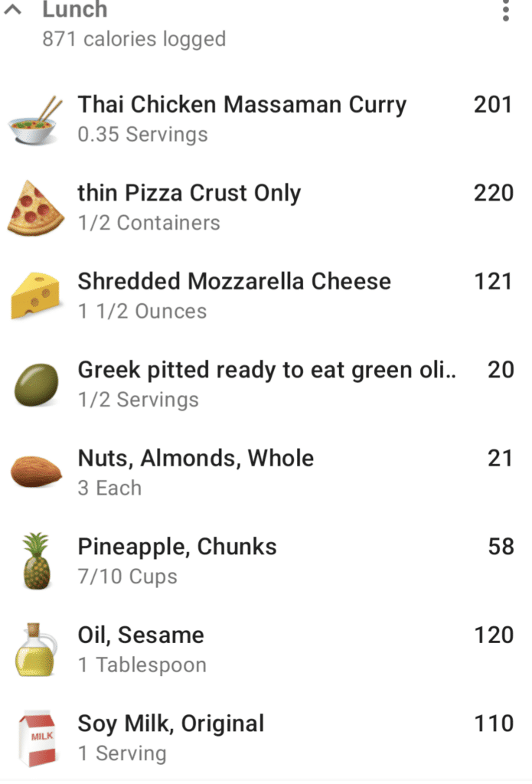
Task: Tap the noodle bowl curry icon
Action: 35,120
